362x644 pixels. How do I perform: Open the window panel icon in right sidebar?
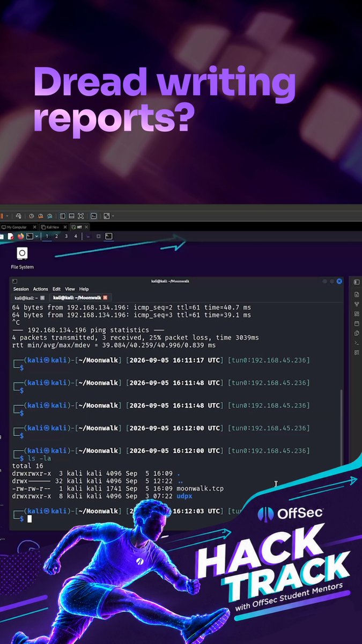[x=357, y=324]
